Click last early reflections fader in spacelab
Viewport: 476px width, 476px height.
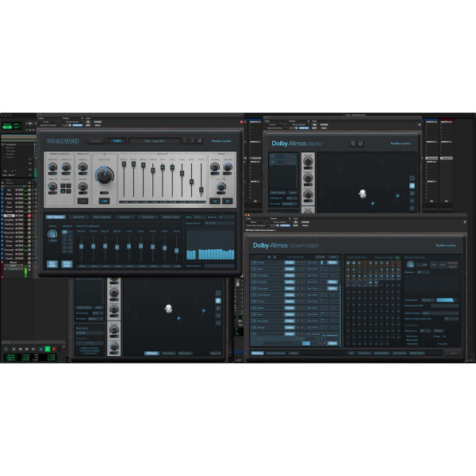click(x=201, y=190)
